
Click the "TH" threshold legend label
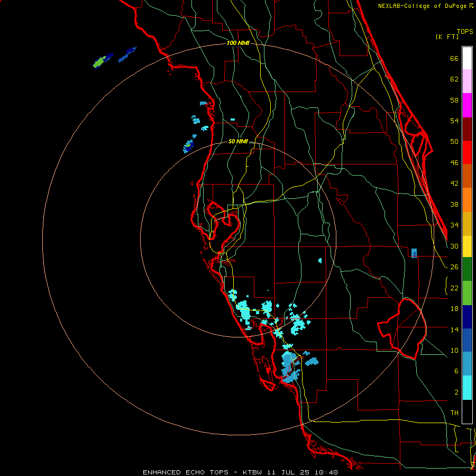coord(454,413)
